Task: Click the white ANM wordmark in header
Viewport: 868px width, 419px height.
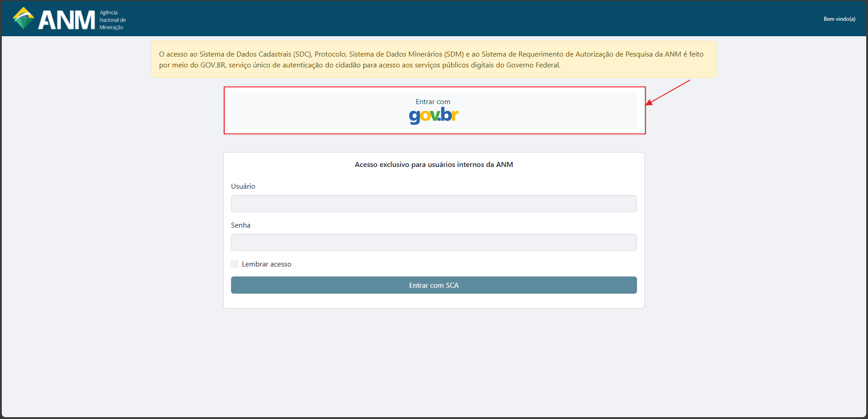Action: coord(66,20)
